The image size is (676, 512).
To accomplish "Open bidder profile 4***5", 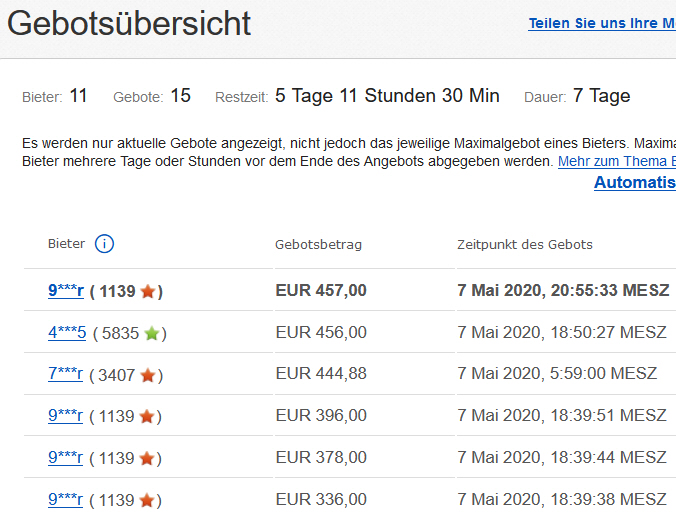I will [67, 333].
